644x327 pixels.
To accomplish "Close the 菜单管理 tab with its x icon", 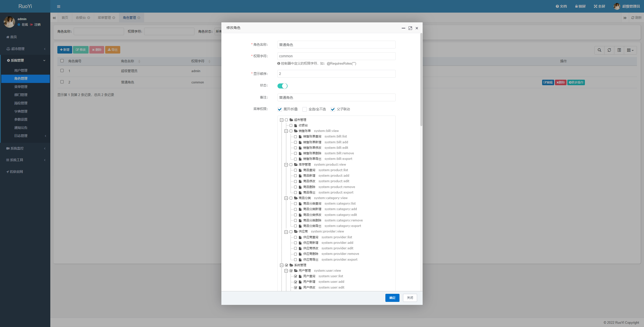I will click(x=114, y=18).
